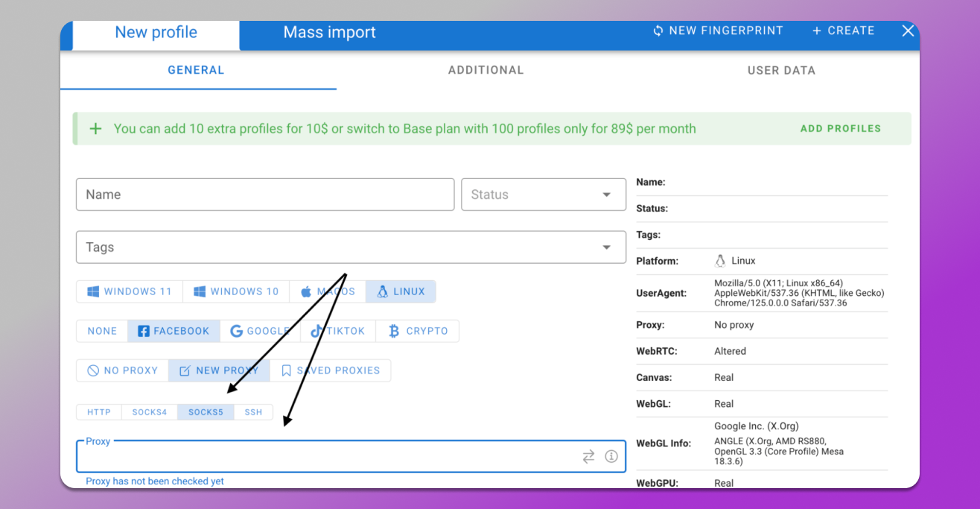
Task: Focus the Name input field
Action: 265,195
